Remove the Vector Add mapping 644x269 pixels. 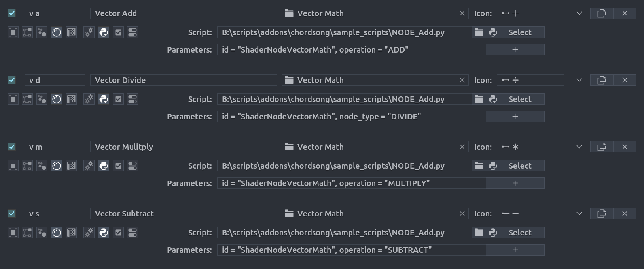pos(625,13)
